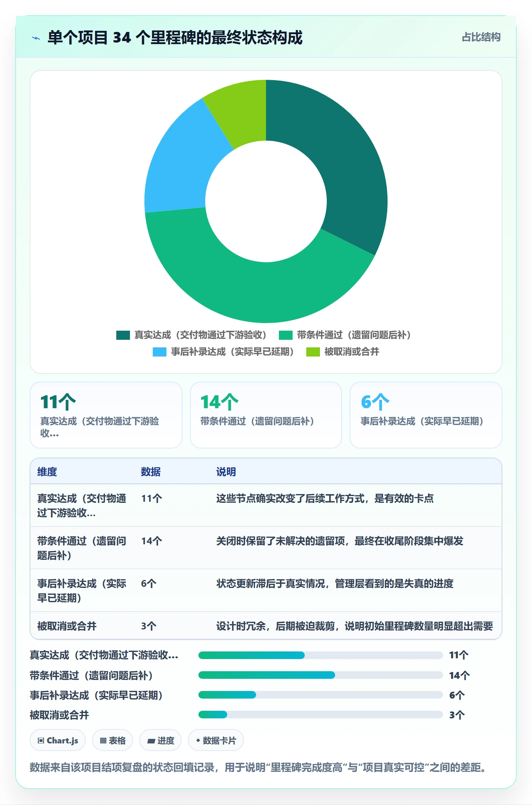
Task: Click the 真实达成 progress row label
Action: coord(104,655)
